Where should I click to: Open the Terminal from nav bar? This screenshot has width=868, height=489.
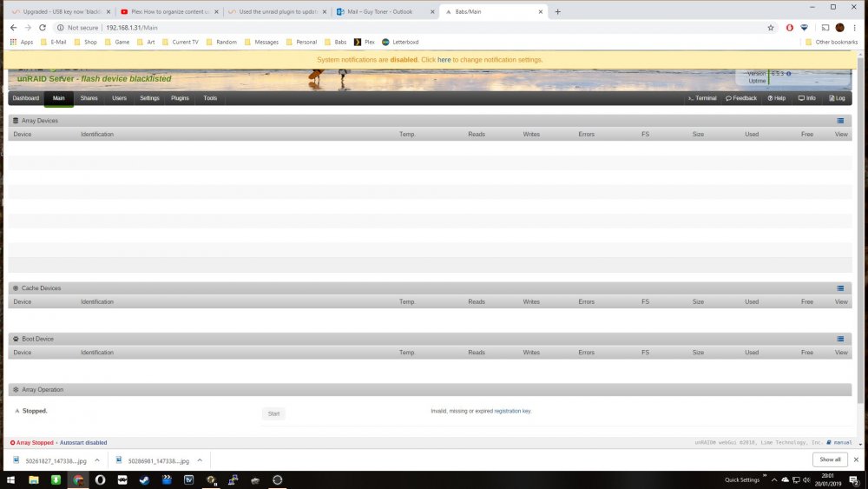[702, 98]
